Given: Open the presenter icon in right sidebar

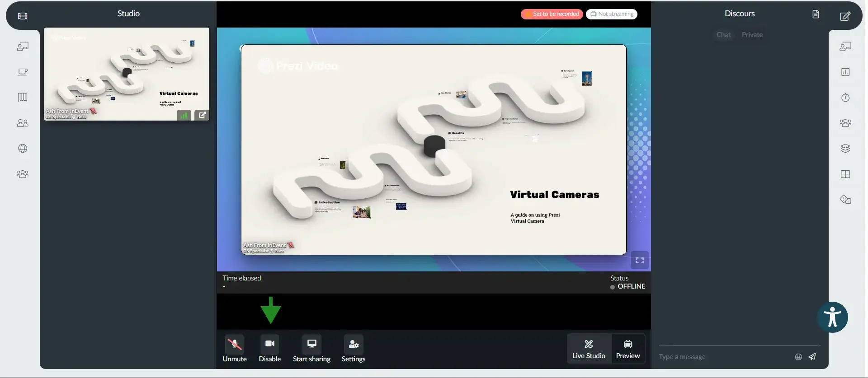Looking at the screenshot, I should (845, 47).
